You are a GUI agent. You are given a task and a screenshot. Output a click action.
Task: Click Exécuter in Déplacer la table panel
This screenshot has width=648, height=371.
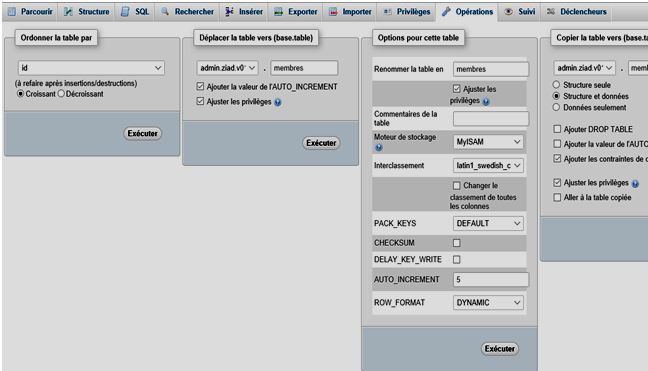coord(321,143)
